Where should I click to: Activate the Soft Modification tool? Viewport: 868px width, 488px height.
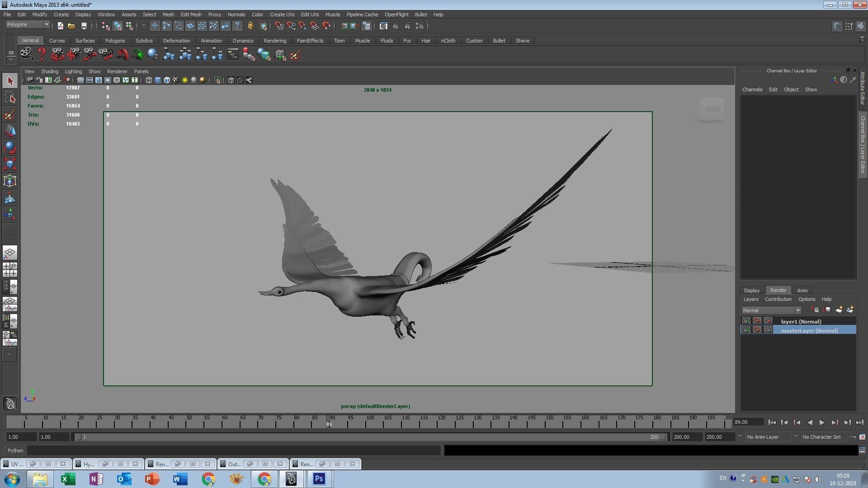tap(10, 198)
